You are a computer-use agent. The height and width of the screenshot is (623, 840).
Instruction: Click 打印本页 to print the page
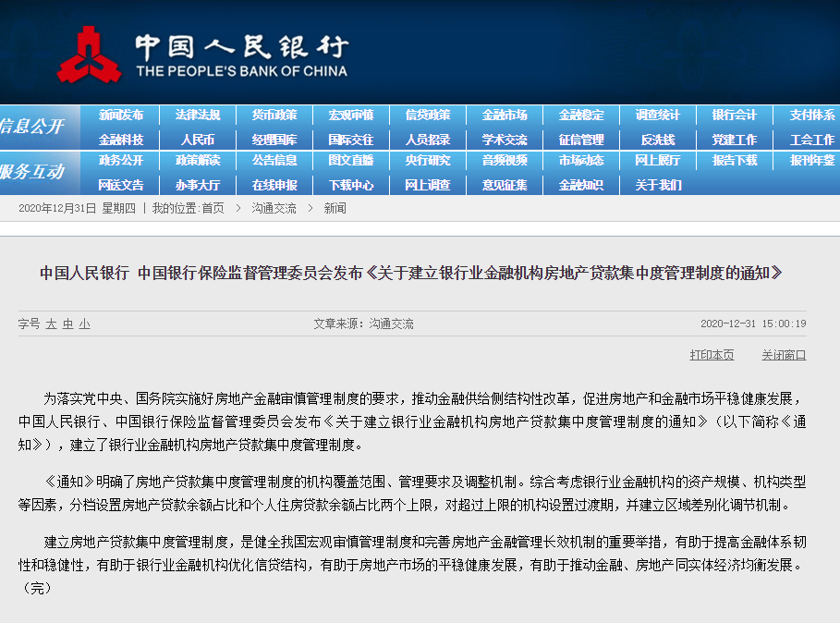click(x=712, y=355)
